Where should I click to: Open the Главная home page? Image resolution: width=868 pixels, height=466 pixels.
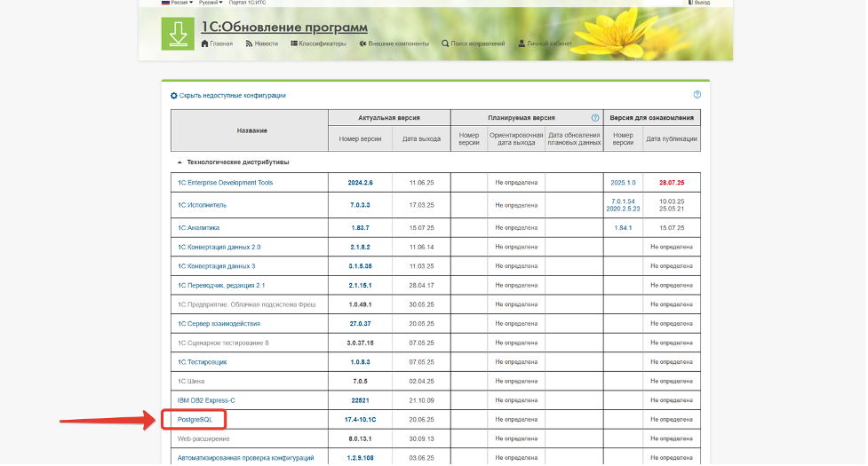pyautogui.click(x=217, y=43)
